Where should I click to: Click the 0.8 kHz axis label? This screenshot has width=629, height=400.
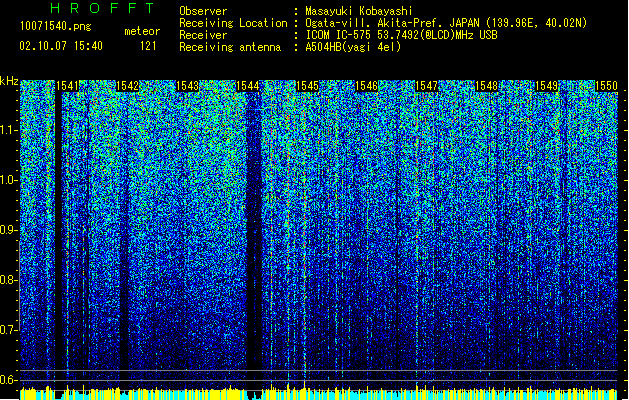coord(9,280)
